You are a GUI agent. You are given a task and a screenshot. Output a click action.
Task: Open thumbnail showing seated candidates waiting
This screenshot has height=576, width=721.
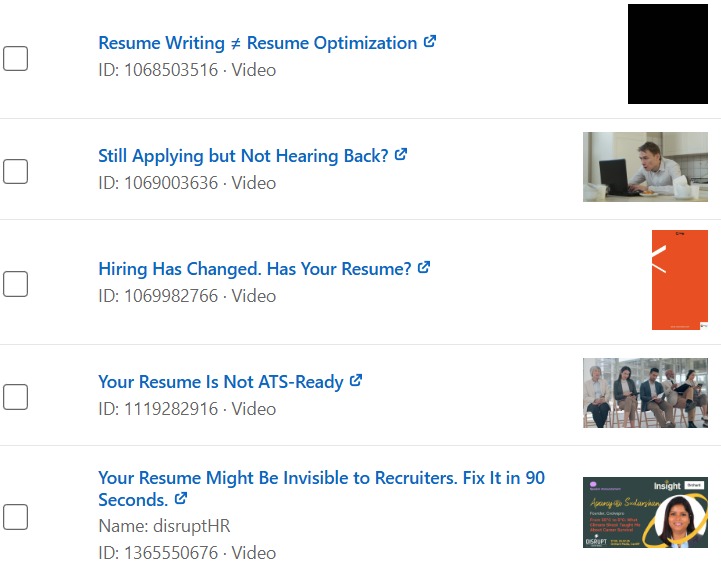(x=645, y=393)
